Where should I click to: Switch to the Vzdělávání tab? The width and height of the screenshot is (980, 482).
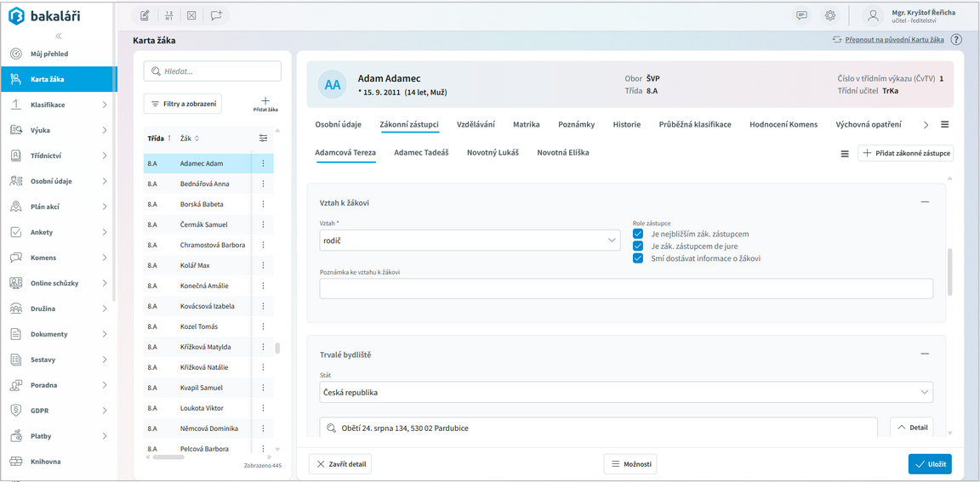point(476,124)
